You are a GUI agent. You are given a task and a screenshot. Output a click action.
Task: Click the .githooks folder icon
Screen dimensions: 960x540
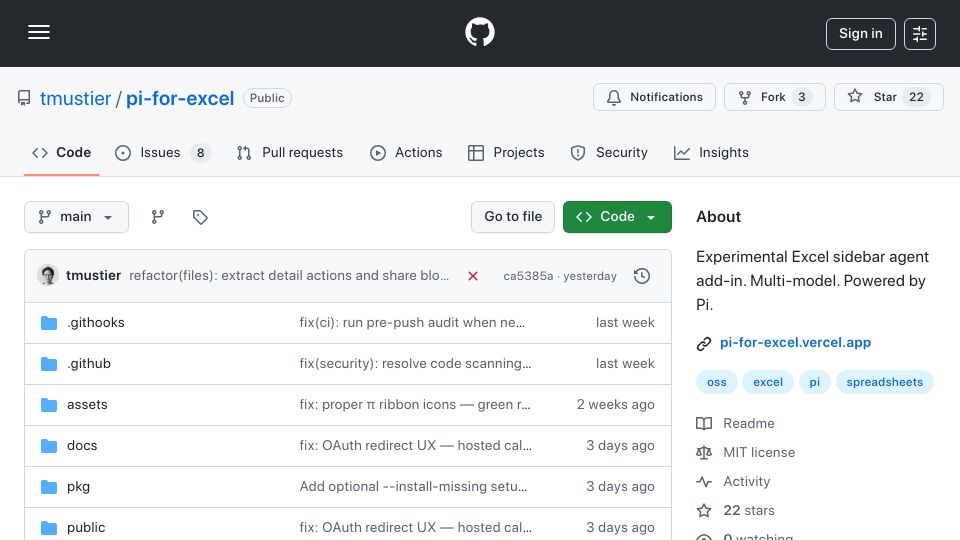[49, 323]
